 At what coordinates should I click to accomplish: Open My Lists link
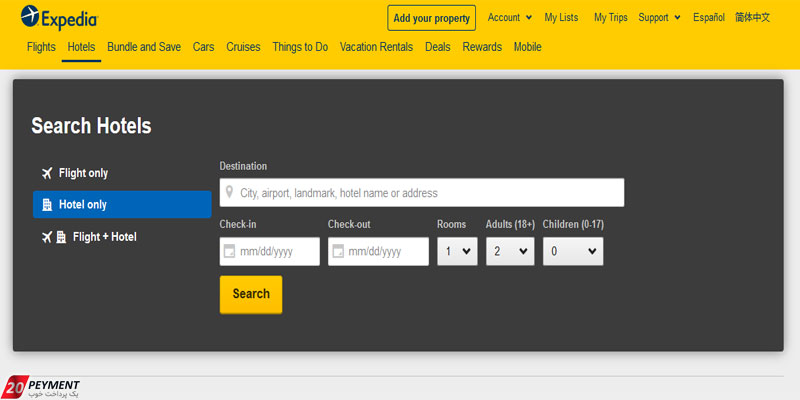coord(561,17)
